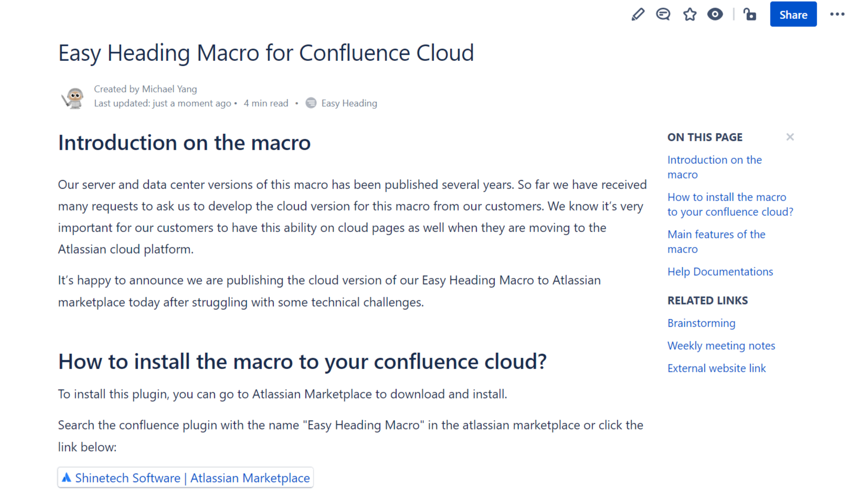Image resolution: width=868 pixels, height=494 pixels.
Task: Open the Shinetech Software Atlassian Marketplace link
Action: (192, 478)
